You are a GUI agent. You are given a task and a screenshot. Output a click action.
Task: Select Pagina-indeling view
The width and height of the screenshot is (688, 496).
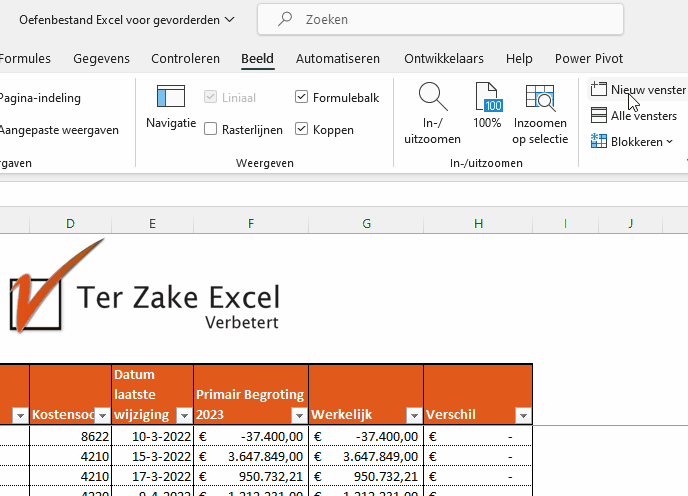[x=40, y=98]
